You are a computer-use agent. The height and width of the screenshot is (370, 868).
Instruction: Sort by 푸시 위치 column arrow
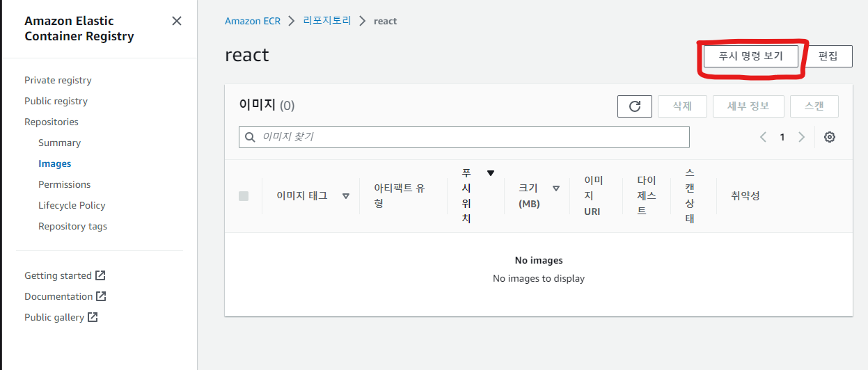click(491, 173)
